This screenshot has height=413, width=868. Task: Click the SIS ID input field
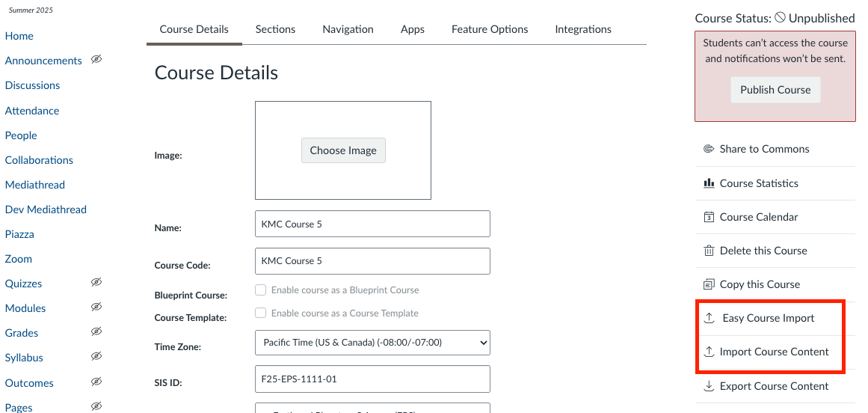[372, 379]
